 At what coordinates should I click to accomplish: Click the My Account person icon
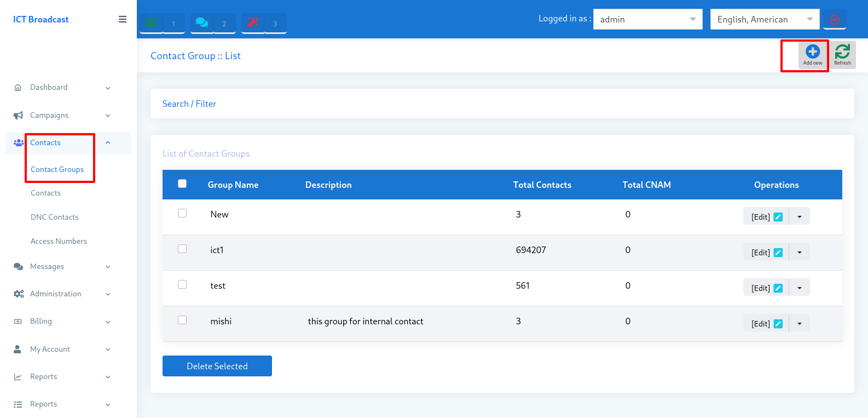tap(18, 349)
